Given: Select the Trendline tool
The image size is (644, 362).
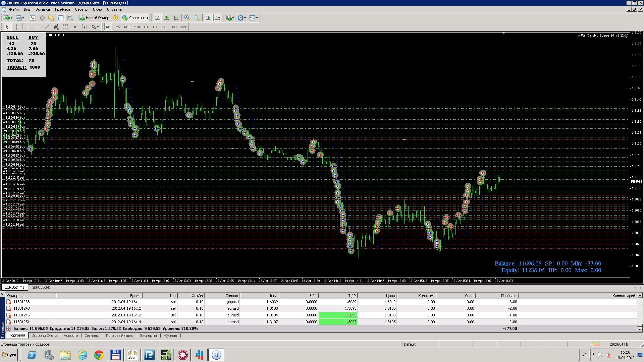Looking at the screenshot, I should pos(47,27).
